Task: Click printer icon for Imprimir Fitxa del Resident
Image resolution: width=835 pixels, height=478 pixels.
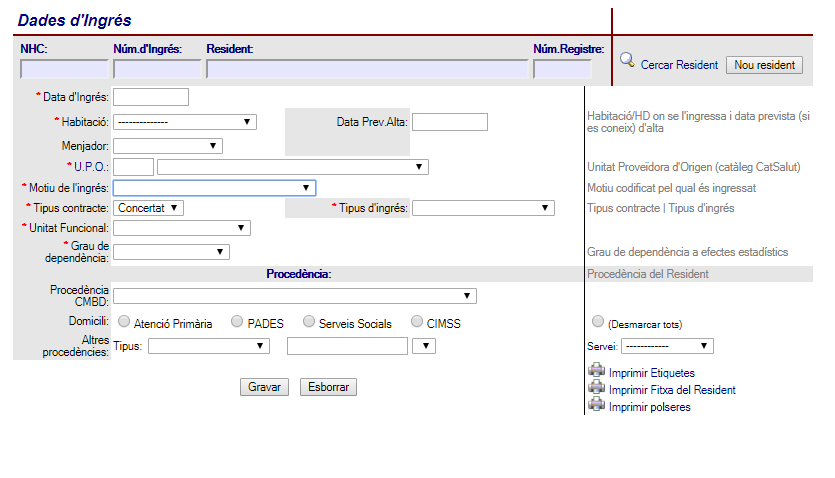Action: [597, 389]
